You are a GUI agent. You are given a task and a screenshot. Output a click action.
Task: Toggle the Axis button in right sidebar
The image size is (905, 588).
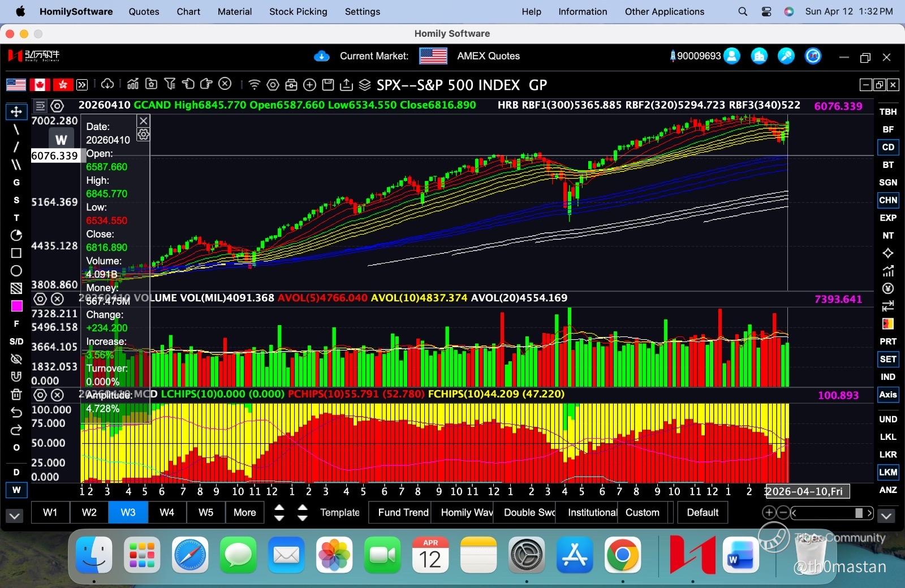coord(888,395)
